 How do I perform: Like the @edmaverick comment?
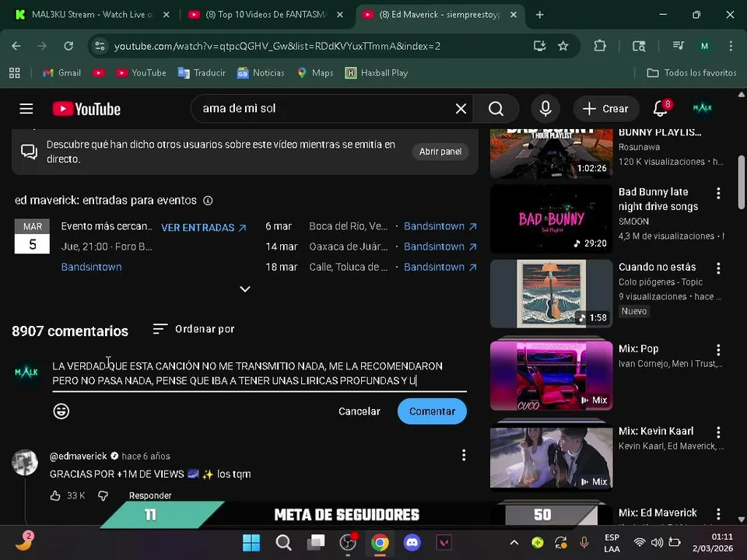[x=55, y=495]
